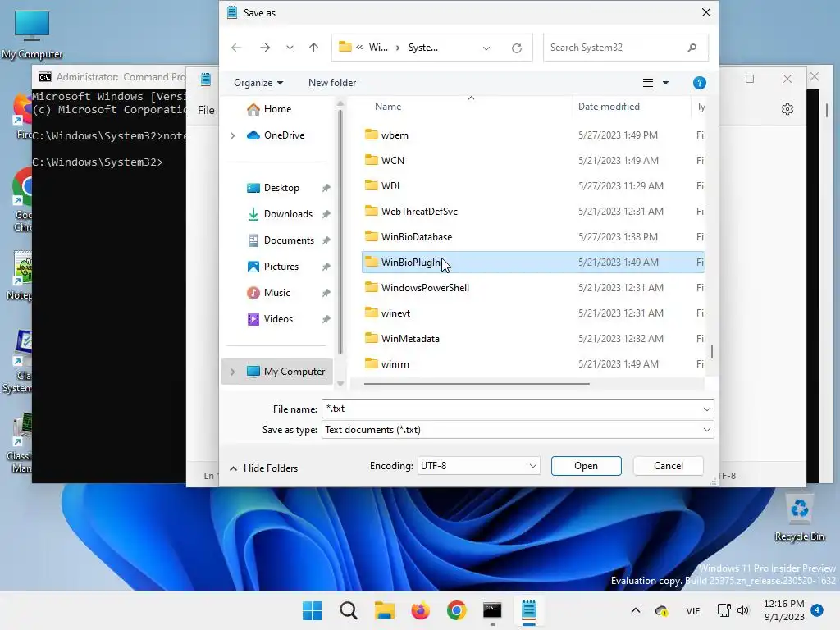Screen dimensions: 840x630
Task: Switch to Notepad taskbar icon
Action: (529, 610)
